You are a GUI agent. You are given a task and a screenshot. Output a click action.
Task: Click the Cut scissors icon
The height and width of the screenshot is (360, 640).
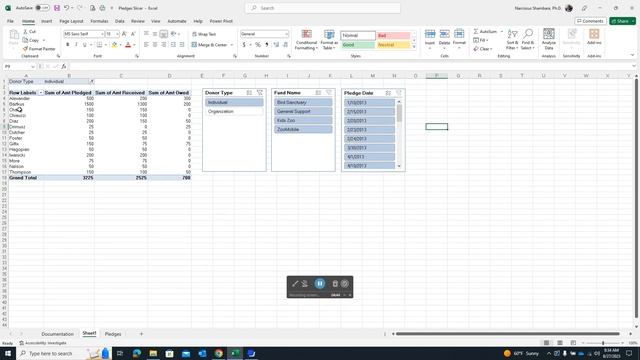pyautogui.click(x=25, y=31)
